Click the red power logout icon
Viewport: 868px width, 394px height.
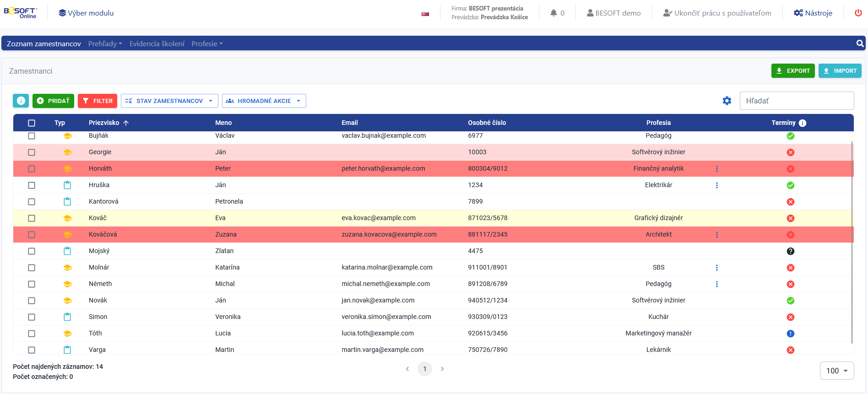click(x=858, y=13)
